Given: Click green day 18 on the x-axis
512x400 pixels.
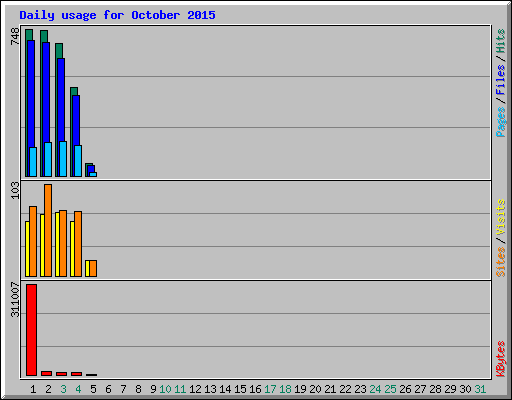Looking at the screenshot, I should coord(285,389).
